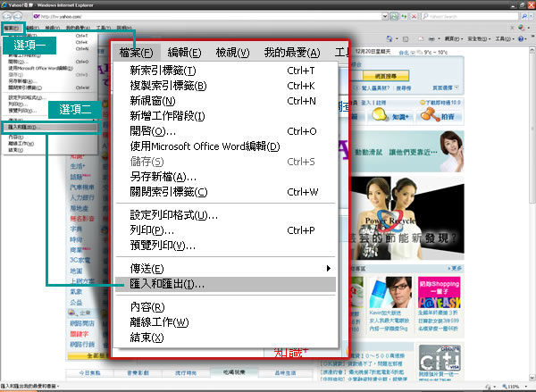Screen dimensions: 536x392
Task: Click the 台北 weather city link
Action: tap(404, 53)
